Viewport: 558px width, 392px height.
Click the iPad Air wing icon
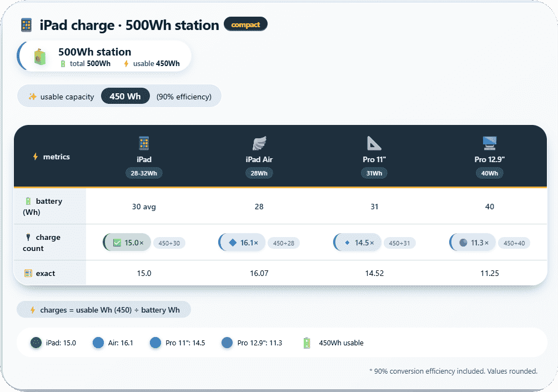click(259, 143)
